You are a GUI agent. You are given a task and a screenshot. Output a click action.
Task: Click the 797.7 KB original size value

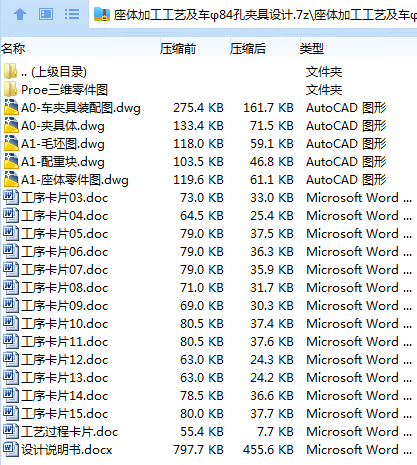[x=198, y=450]
